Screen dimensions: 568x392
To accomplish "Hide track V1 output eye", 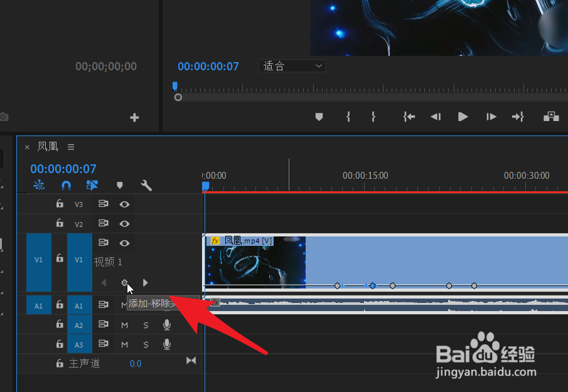I will pyautogui.click(x=124, y=243).
